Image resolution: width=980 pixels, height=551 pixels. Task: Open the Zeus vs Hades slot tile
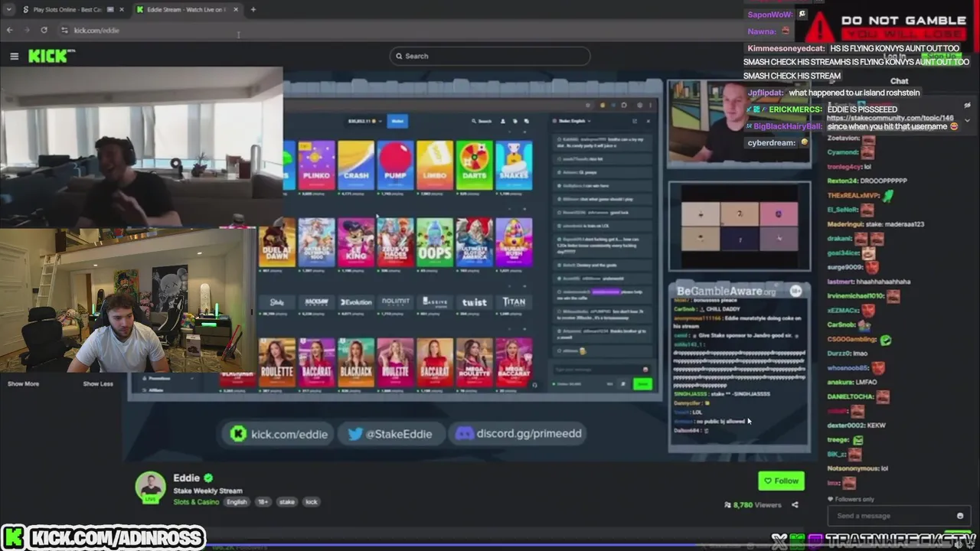tap(396, 243)
